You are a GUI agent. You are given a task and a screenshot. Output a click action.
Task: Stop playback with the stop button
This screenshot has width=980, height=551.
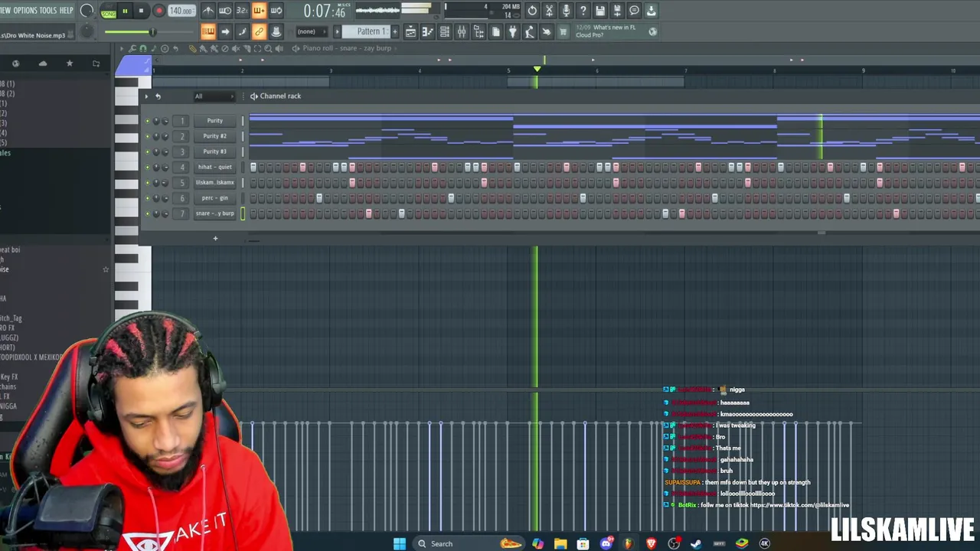pyautogui.click(x=142, y=11)
